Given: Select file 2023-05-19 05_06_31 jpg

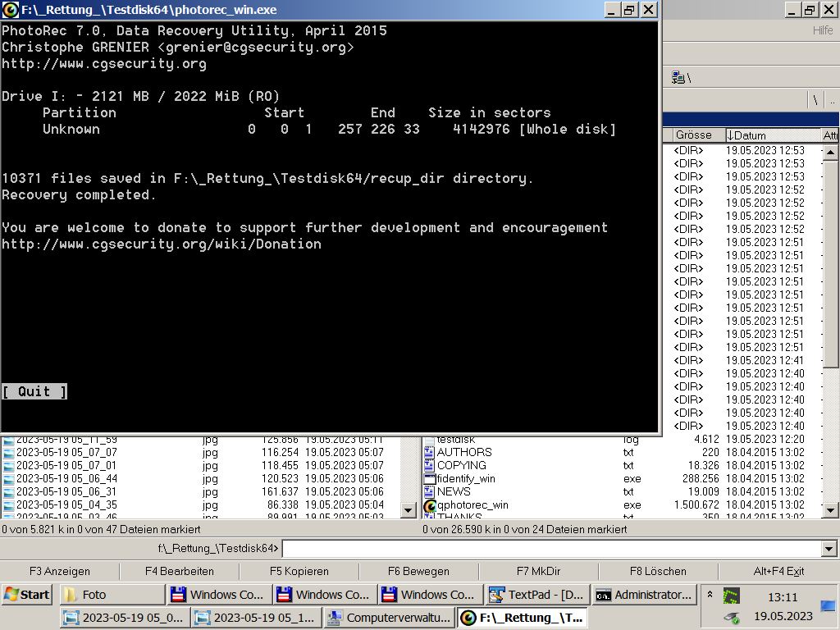Looking at the screenshot, I should [66, 492].
